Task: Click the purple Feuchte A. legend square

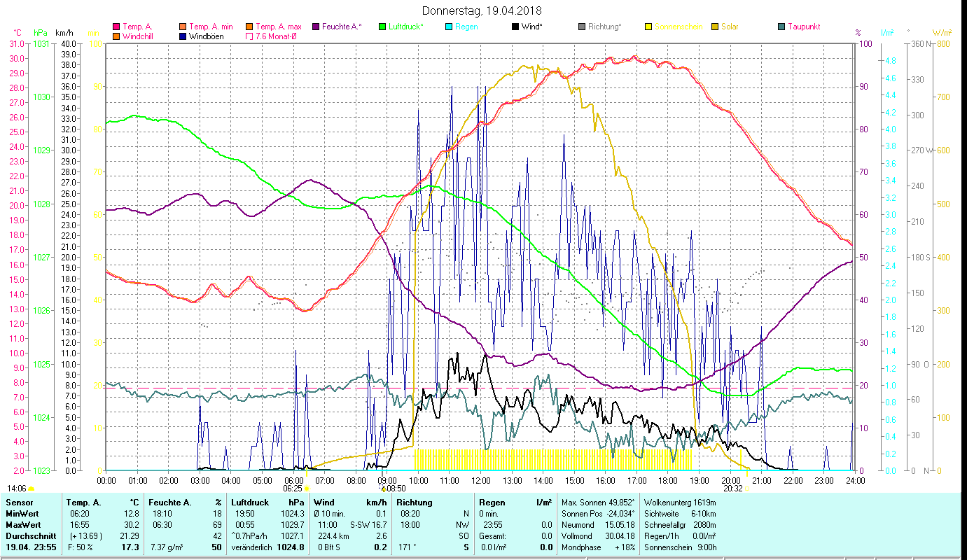Action: click(x=315, y=27)
